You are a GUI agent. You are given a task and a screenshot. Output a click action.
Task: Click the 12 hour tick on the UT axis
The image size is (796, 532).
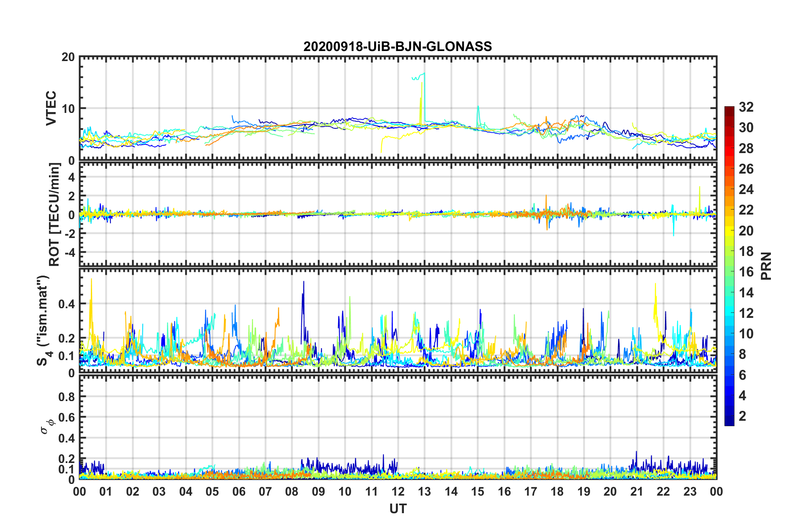click(398, 491)
